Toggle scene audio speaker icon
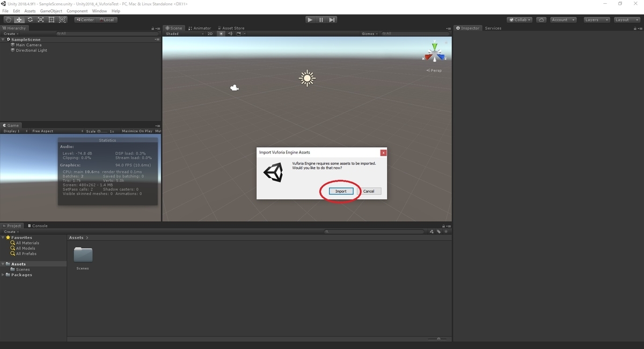Viewport: 644px width, 349px height. (229, 33)
